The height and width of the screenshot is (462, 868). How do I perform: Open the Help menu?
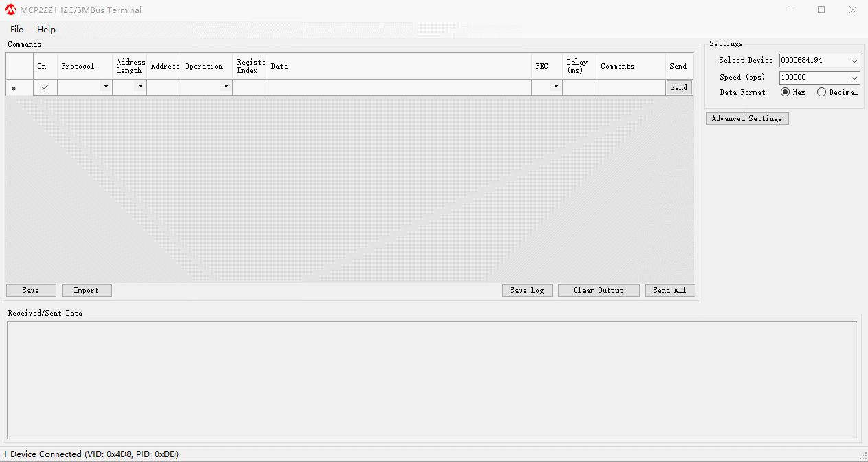click(46, 30)
